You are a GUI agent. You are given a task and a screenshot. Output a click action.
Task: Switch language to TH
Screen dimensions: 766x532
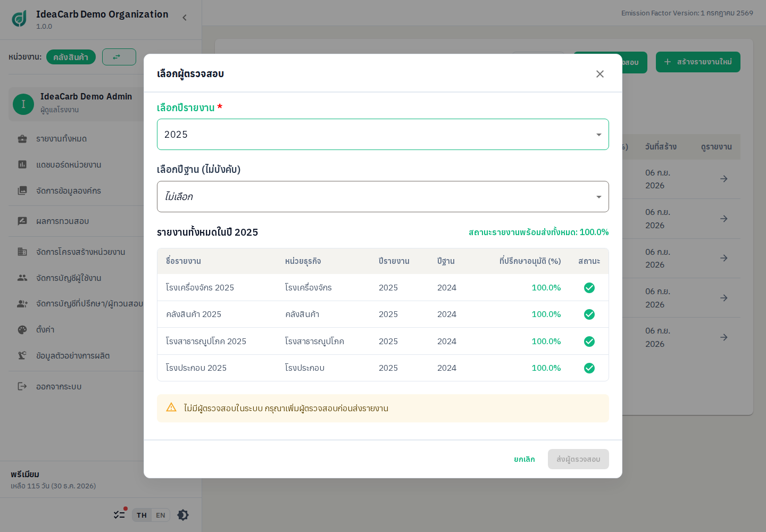(141, 515)
